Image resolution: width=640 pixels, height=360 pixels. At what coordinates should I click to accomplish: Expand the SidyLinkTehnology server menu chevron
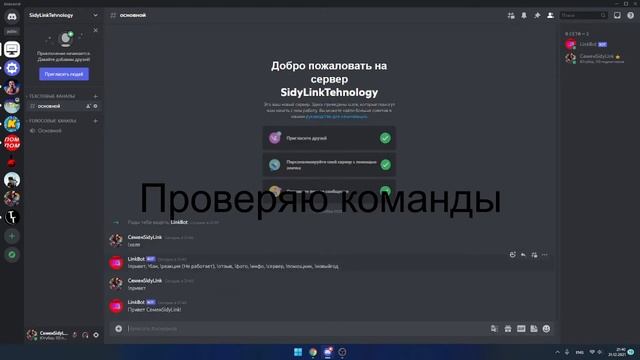click(95, 16)
